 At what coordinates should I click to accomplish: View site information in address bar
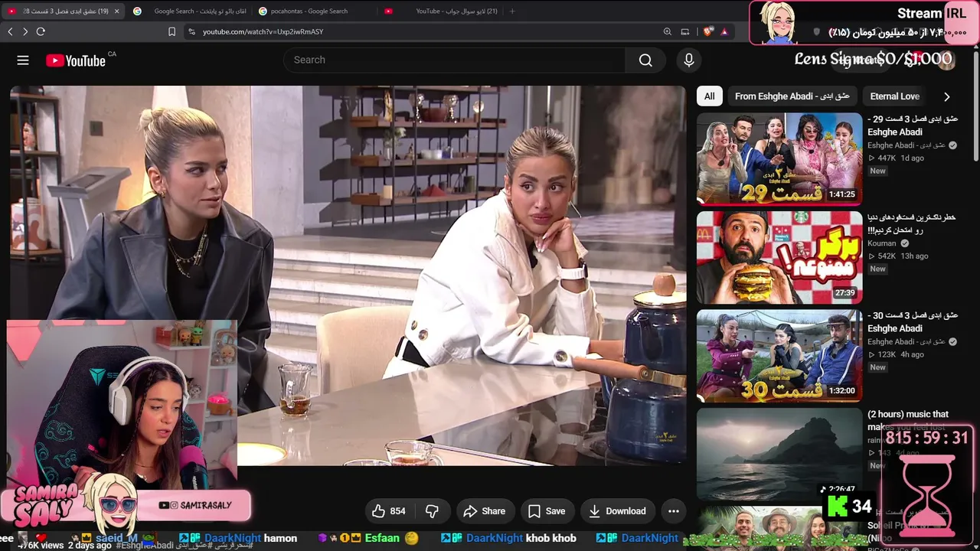pos(191,31)
